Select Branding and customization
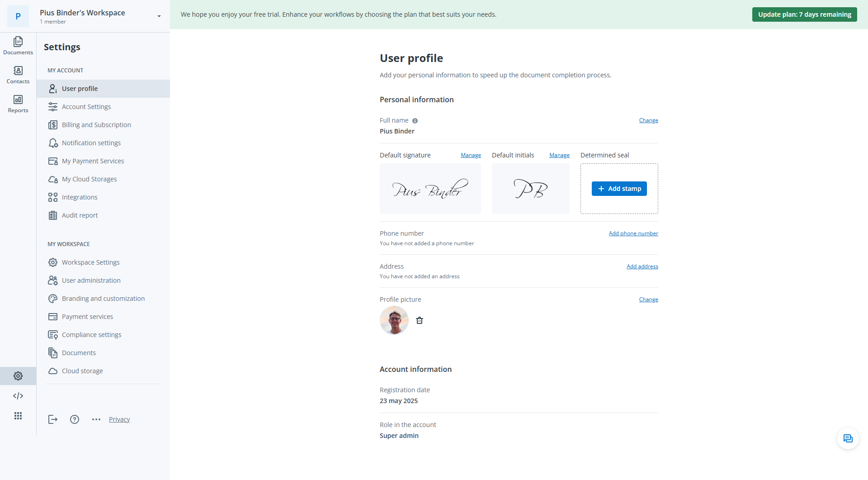 (103, 299)
